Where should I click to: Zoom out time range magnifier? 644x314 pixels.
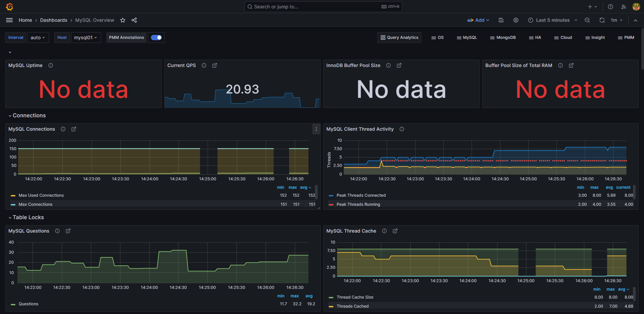(587, 20)
